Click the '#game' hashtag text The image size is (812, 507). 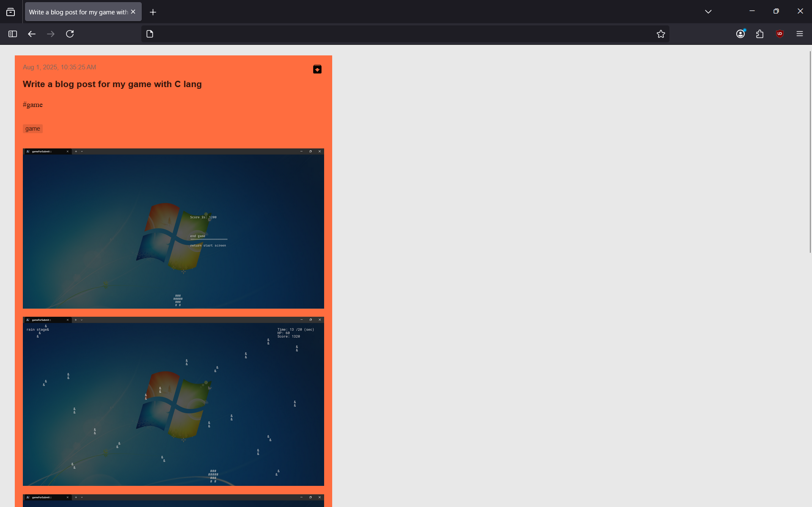(x=33, y=105)
